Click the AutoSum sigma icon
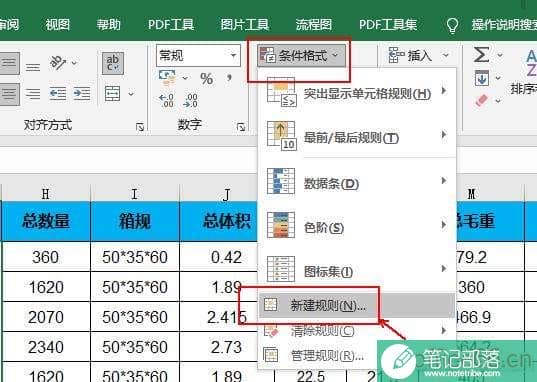 tap(481, 54)
